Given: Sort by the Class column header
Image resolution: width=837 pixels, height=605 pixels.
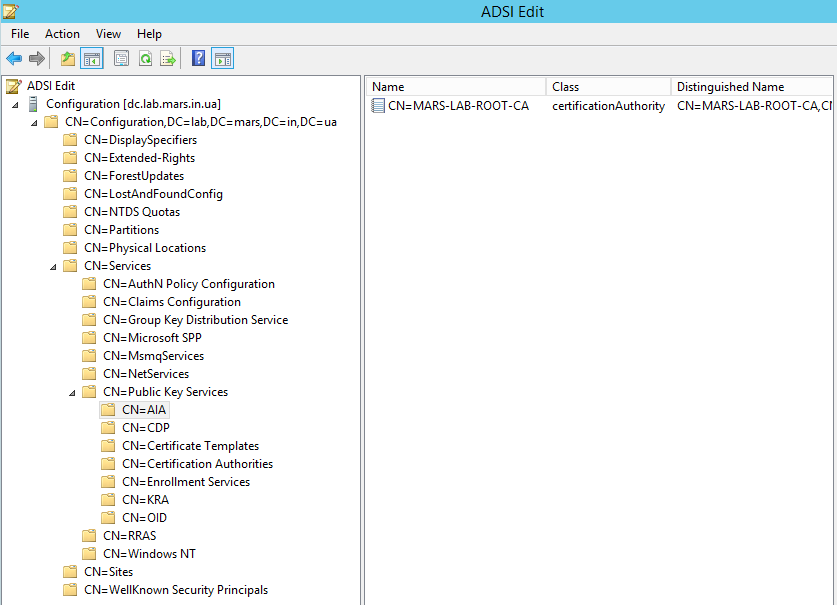Looking at the screenshot, I should coord(607,87).
